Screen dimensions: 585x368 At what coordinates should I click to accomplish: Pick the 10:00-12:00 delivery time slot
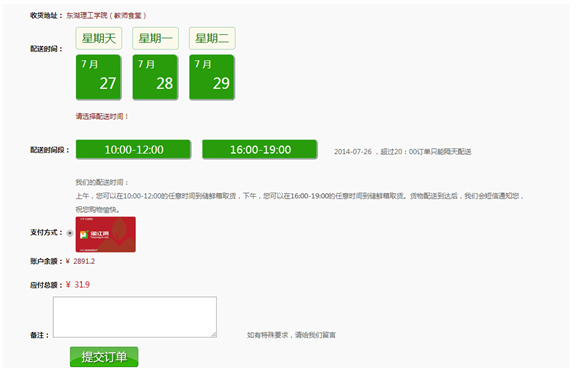click(x=134, y=150)
